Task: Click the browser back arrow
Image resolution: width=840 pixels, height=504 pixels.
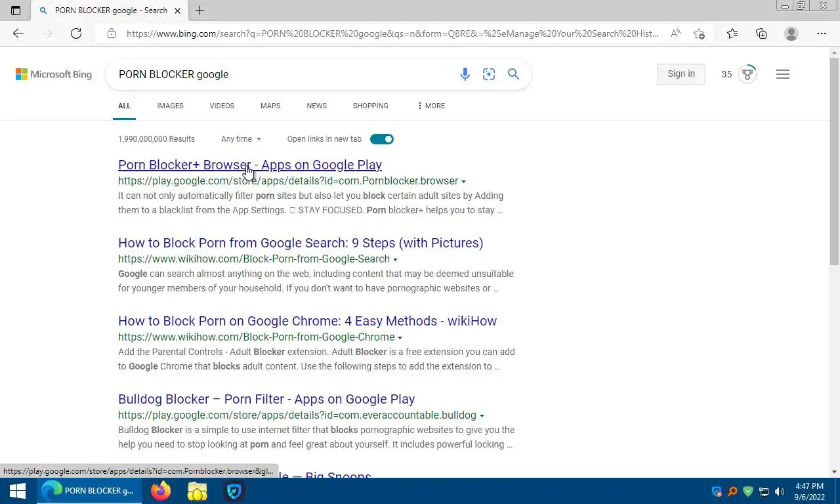Action: [x=18, y=33]
